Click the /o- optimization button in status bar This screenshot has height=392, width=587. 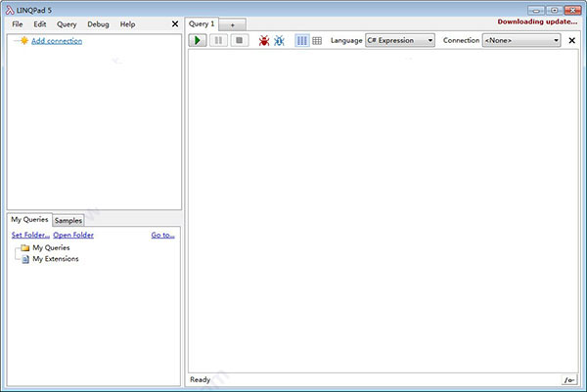(x=569, y=380)
